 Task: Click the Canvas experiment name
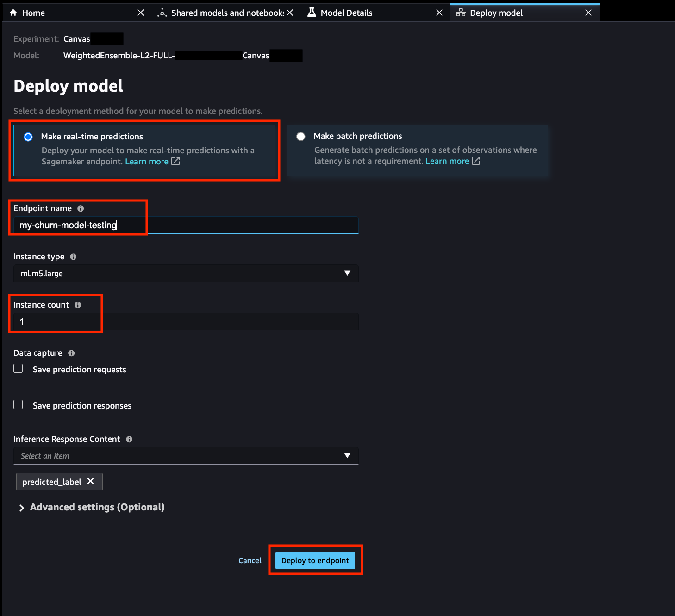(x=77, y=39)
